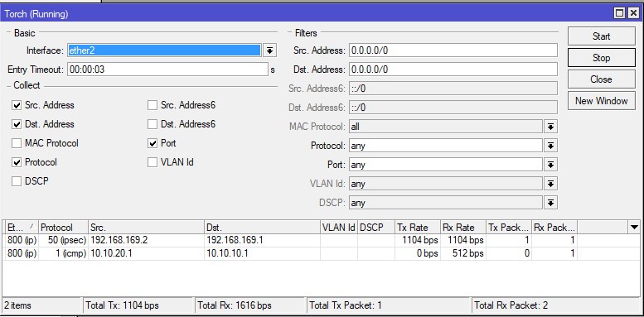Maximize the Torch window
The height and width of the screenshot is (317, 644).
tap(619, 13)
